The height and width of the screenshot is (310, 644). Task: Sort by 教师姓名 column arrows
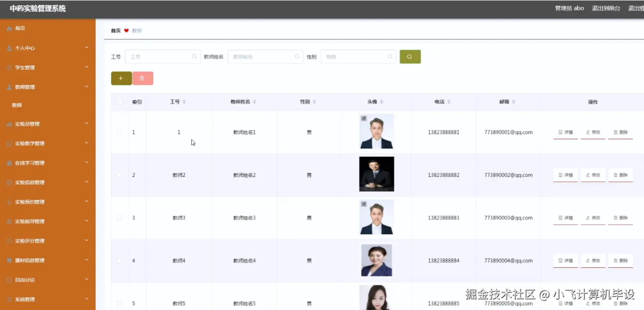point(254,102)
